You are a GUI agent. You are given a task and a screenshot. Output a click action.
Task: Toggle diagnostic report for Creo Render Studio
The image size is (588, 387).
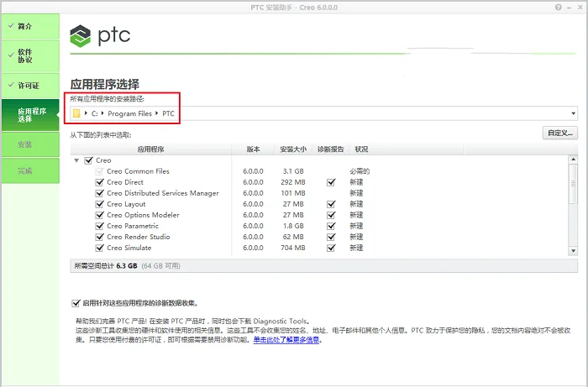331,237
